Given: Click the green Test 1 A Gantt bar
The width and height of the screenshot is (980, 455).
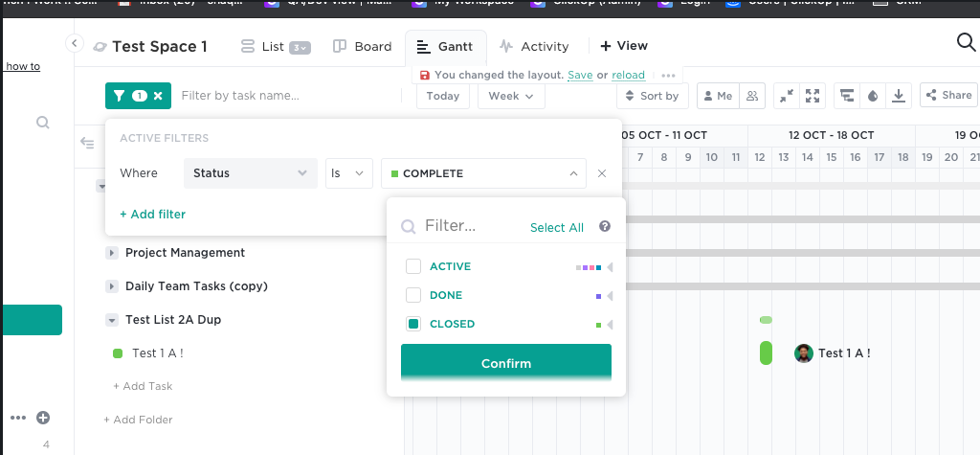Looking at the screenshot, I should pos(766,353).
